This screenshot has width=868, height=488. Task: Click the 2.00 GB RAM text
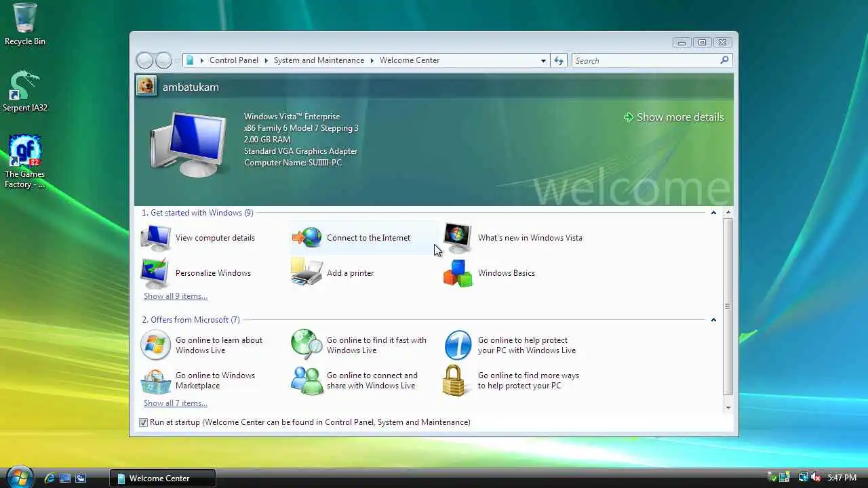267,140
